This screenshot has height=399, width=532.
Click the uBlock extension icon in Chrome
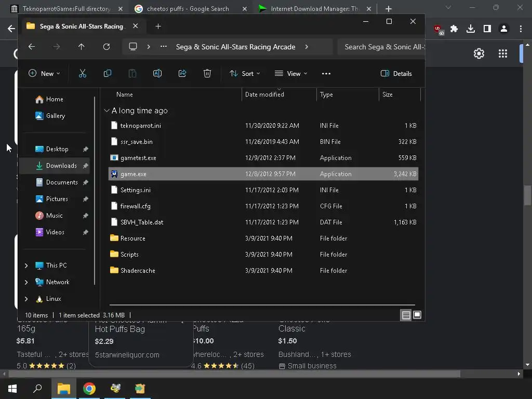439,30
